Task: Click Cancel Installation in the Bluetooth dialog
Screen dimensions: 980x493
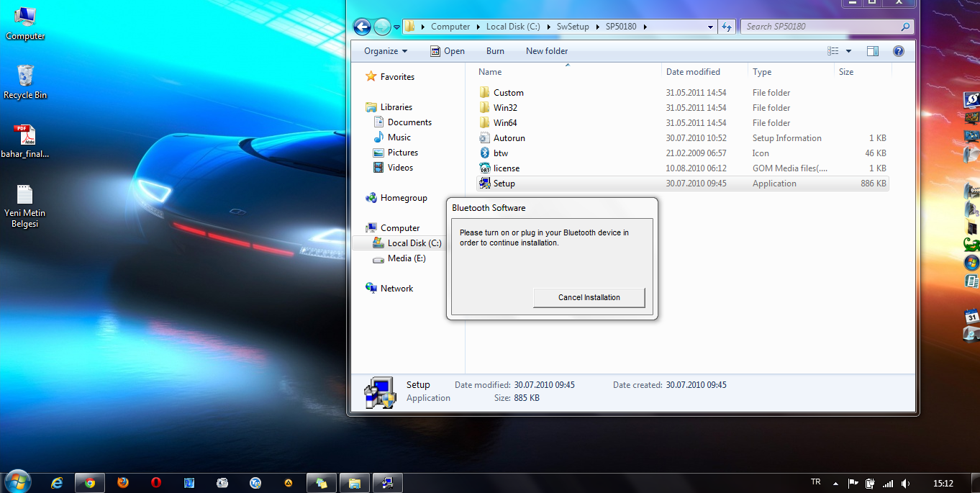Action: (x=589, y=297)
